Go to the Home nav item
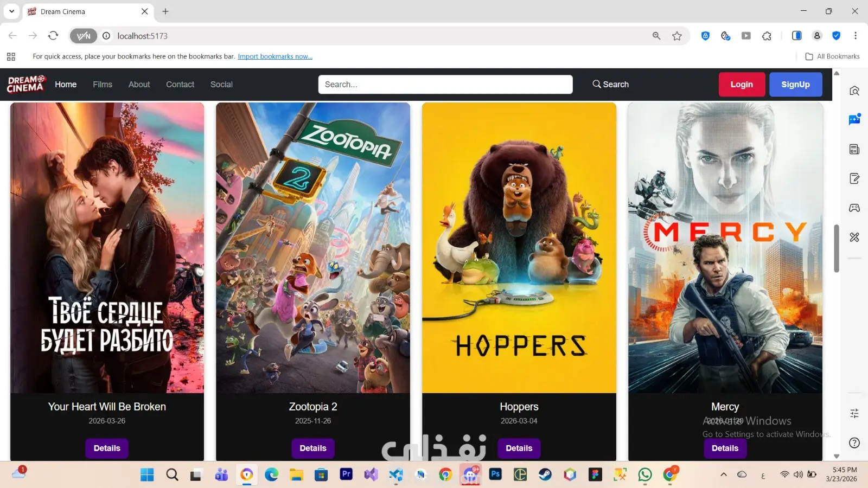868x488 pixels. (x=66, y=85)
